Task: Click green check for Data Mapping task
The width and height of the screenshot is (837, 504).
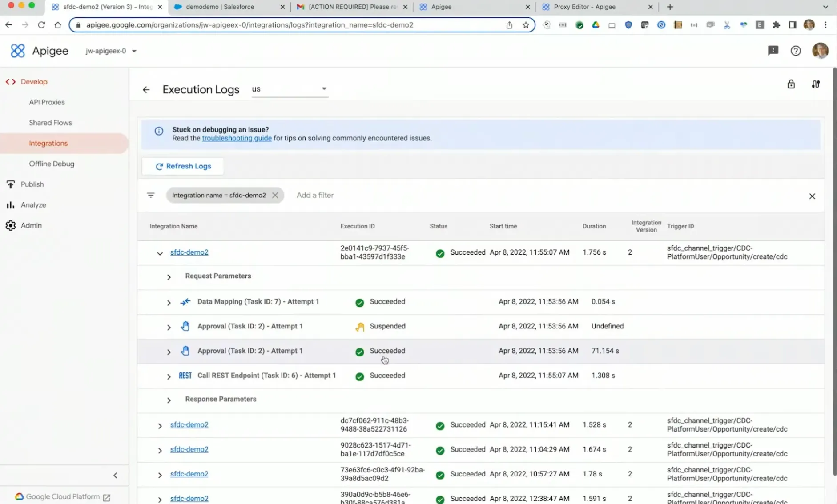Action: tap(359, 303)
